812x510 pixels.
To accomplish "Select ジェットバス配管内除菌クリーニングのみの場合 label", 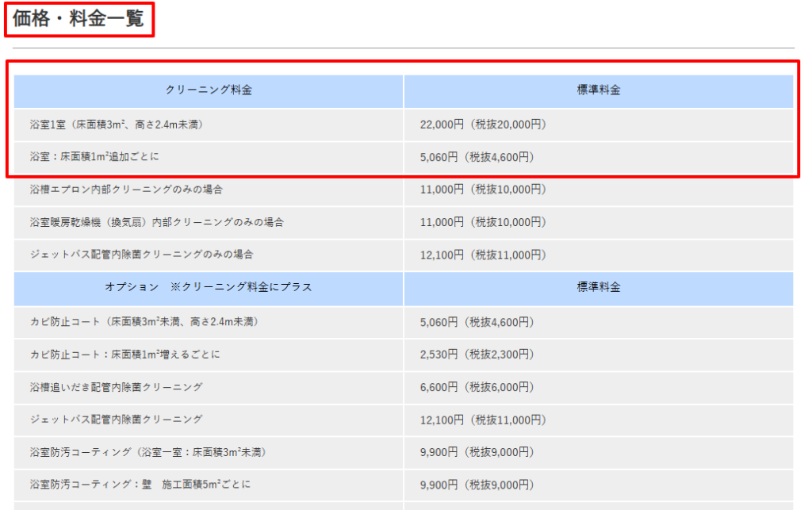I will (x=141, y=255).
